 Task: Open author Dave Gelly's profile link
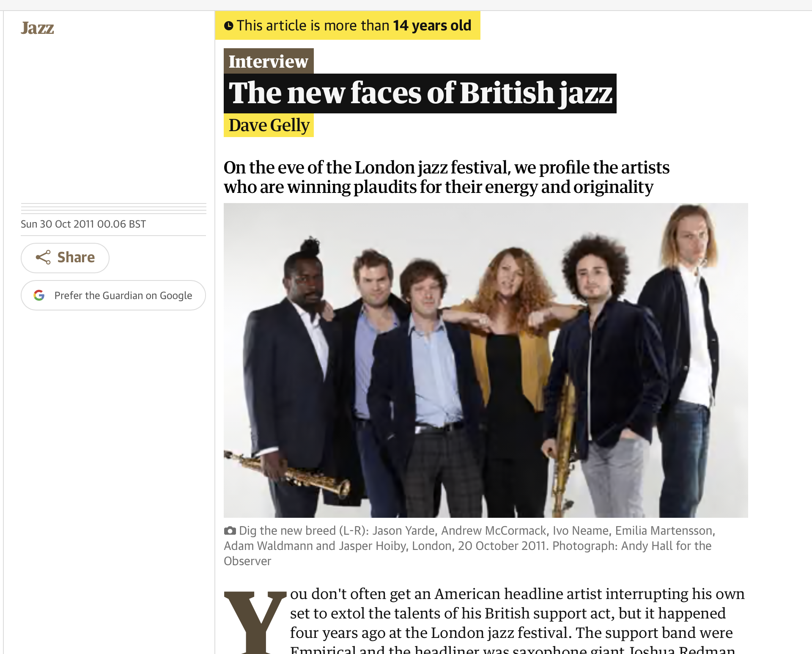click(269, 125)
